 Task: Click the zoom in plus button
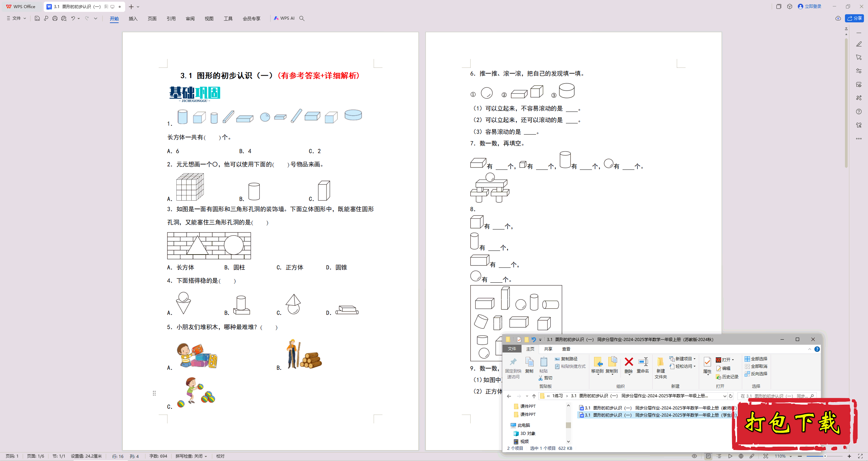(849, 456)
